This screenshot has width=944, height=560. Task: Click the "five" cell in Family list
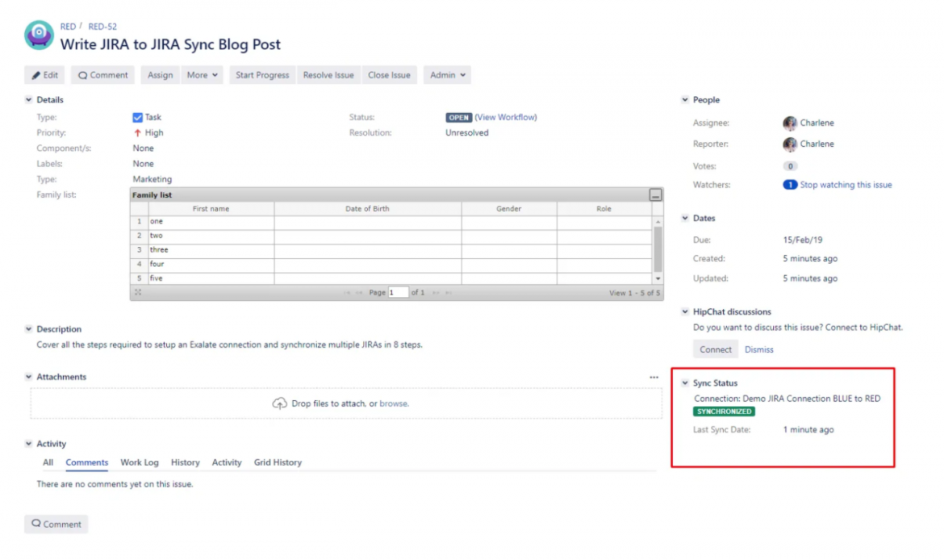[x=211, y=278]
